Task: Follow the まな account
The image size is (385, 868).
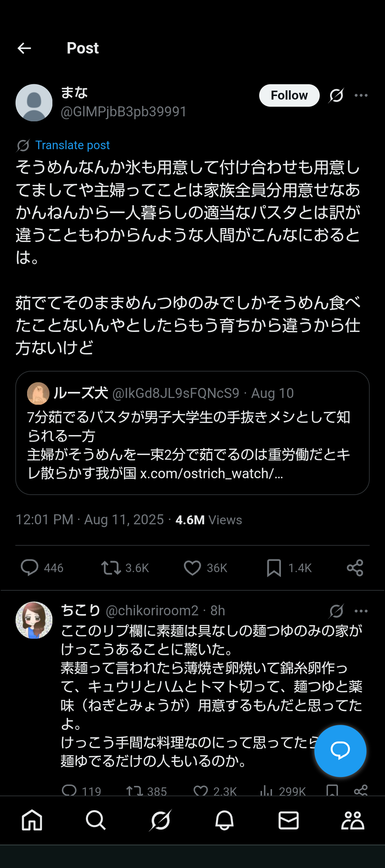Action: pos(289,95)
